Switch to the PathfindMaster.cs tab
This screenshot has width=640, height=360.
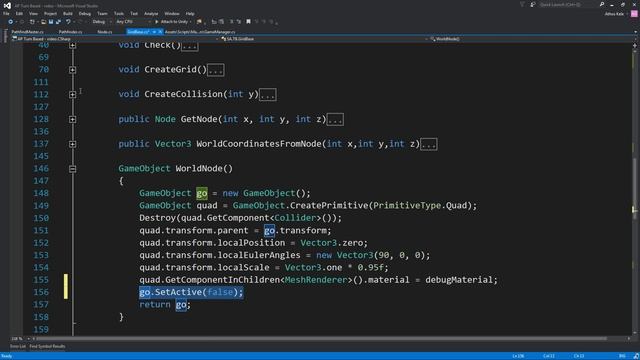click(x=27, y=32)
